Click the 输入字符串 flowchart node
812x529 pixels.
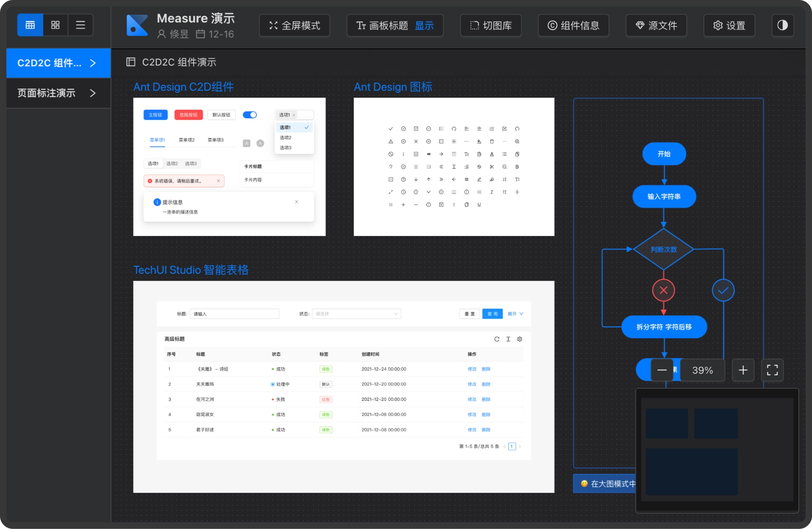click(x=664, y=197)
